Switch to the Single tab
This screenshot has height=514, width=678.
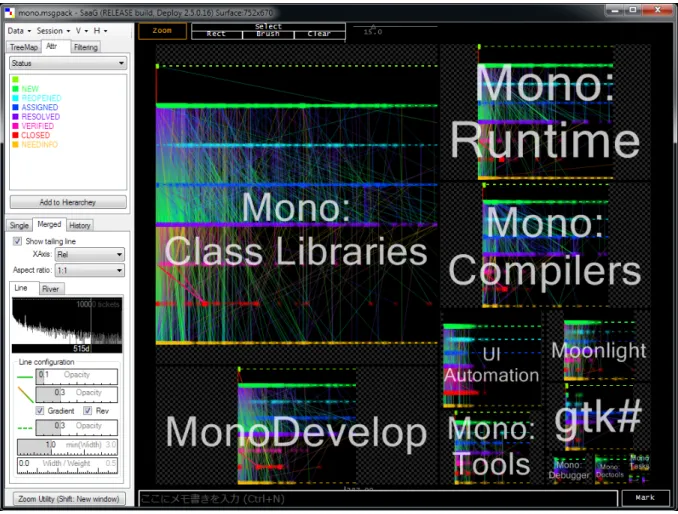coord(19,225)
